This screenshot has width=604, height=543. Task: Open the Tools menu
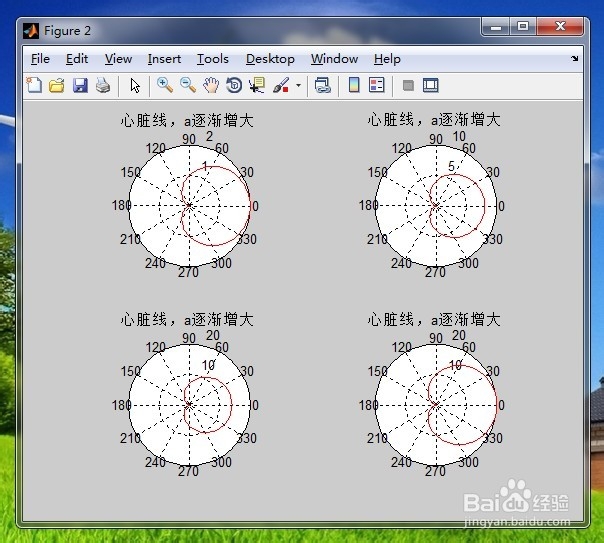coord(213,59)
